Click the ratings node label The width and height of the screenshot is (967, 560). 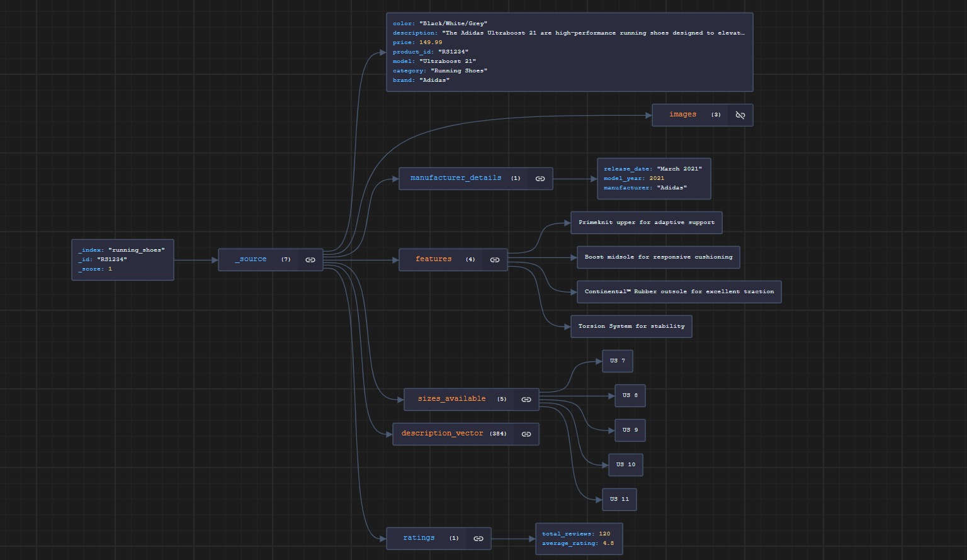click(419, 538)
